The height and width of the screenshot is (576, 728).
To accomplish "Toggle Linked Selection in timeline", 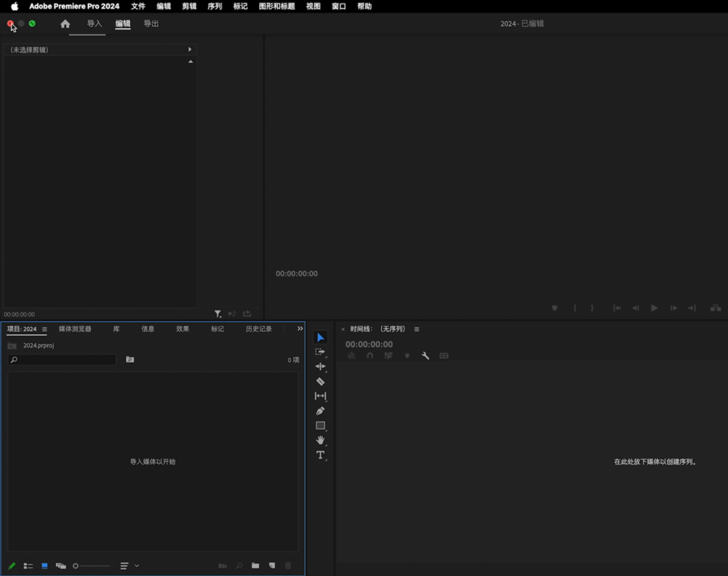I will [389, 356].
